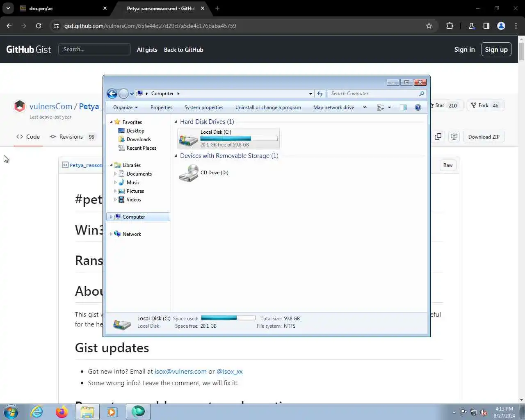This screenshot has width=525, height=420.
Task: Click Properties in Explorer toolbar
Action: pyautogui.click(x=161, y=107)
